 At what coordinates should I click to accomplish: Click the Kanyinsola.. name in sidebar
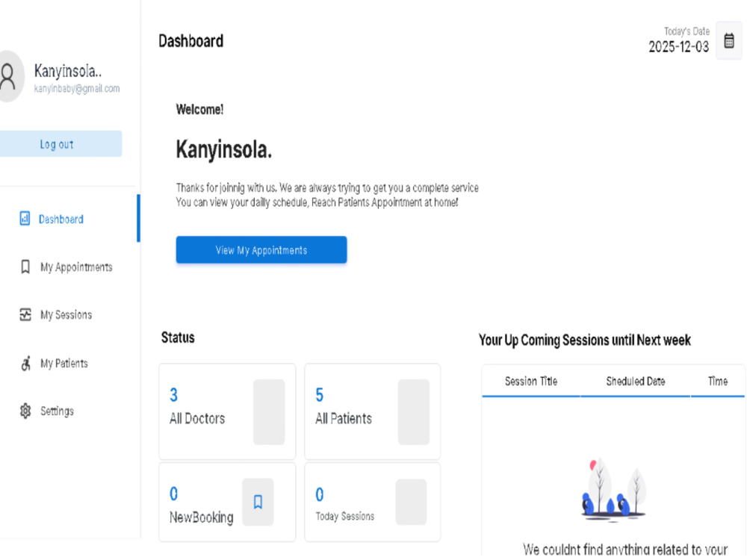click(68, 71)
